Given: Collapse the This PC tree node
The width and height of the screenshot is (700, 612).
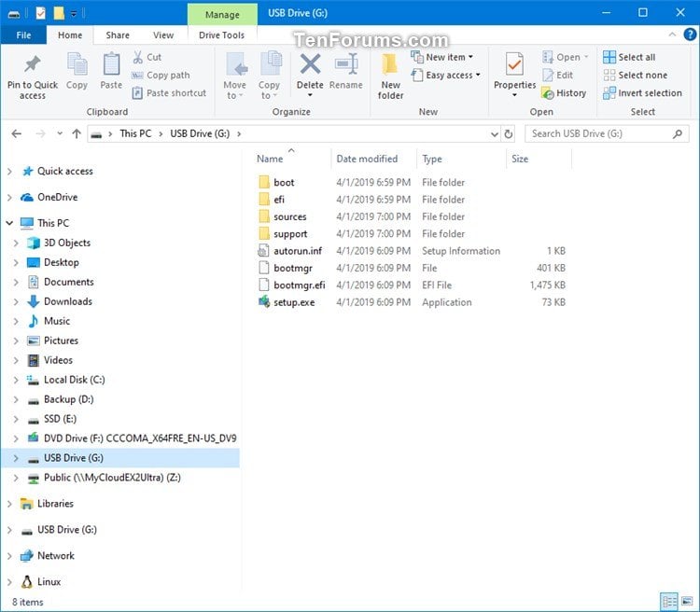Looking at the screenshot, I should [9, 223].
